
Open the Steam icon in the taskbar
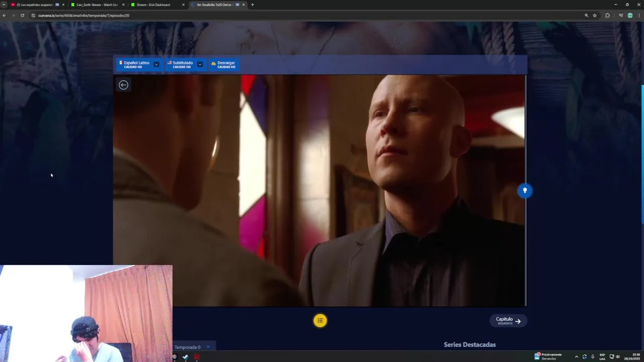(x=185, y=357)
